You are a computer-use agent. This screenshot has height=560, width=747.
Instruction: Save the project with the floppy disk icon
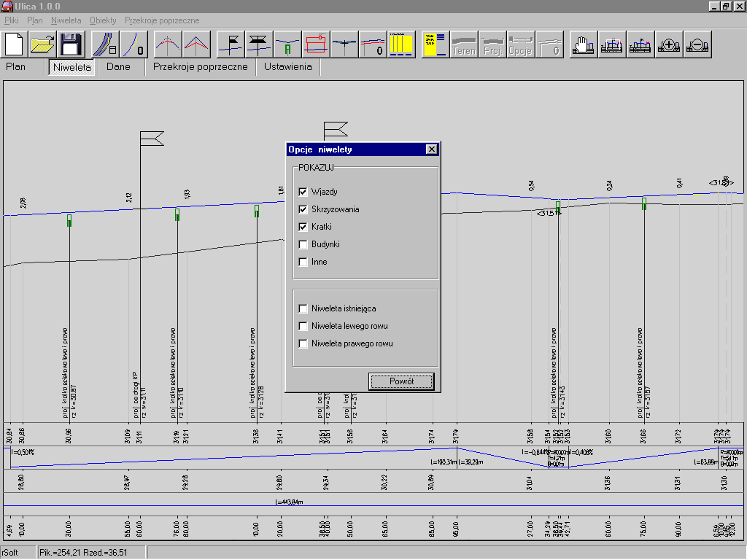pos(71,44)
